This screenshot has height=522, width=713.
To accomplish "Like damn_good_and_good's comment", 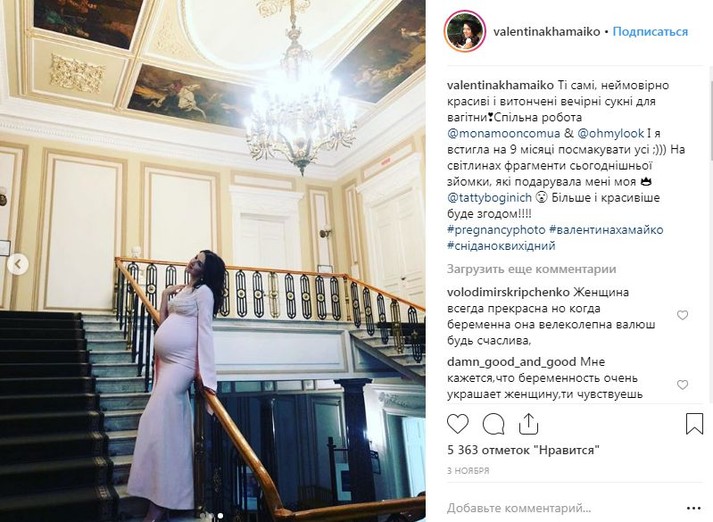I will coord(683,385).
